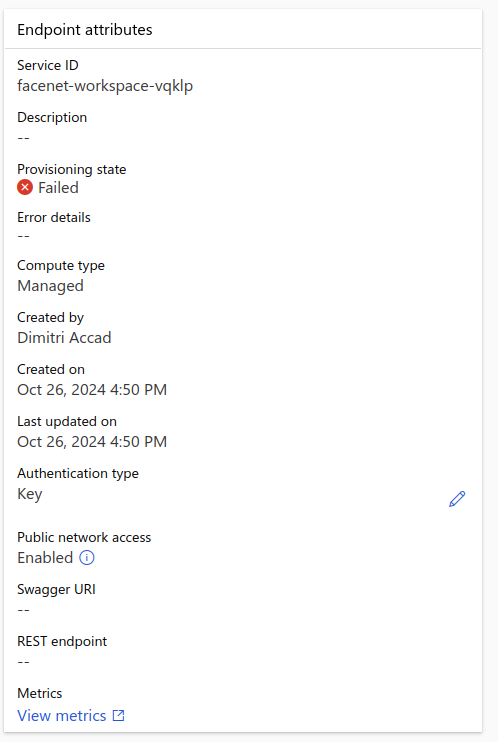Click the pencil edit icon for Authentication type
Image resolution: width=498 pixels, height=742 pixels.
point(457,499)
